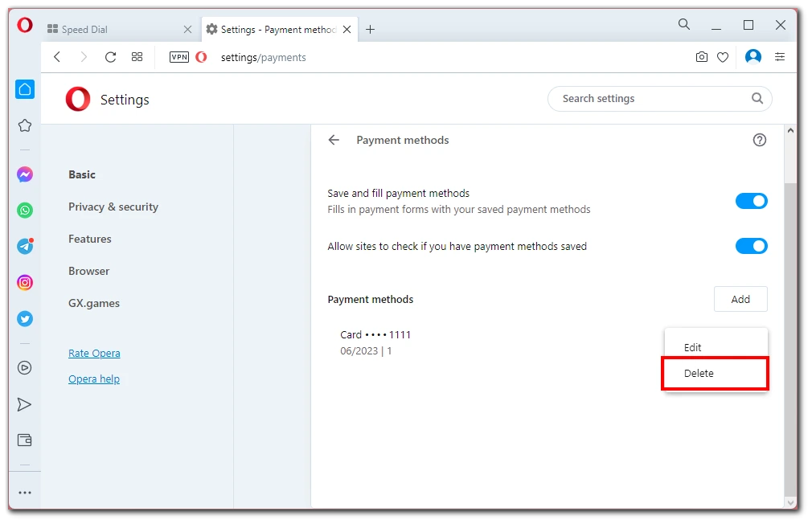
Task: Toggle Save and fill payment methods
Action: coord(752,201)
